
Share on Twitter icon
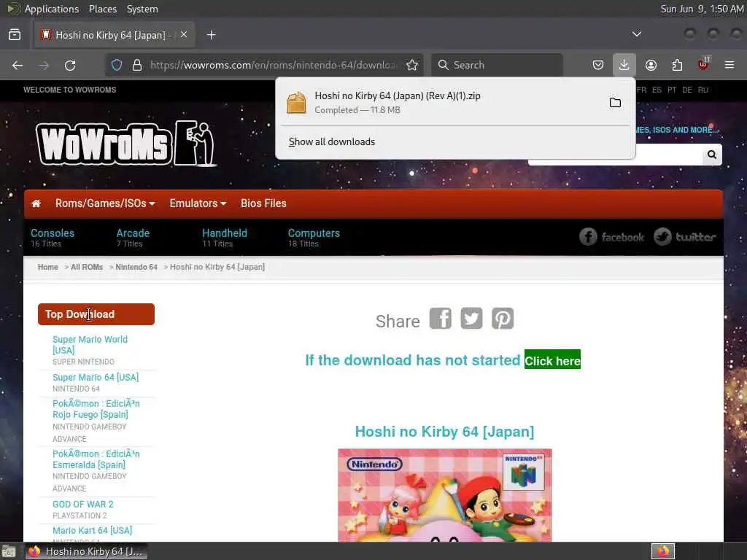pos(471,318)
